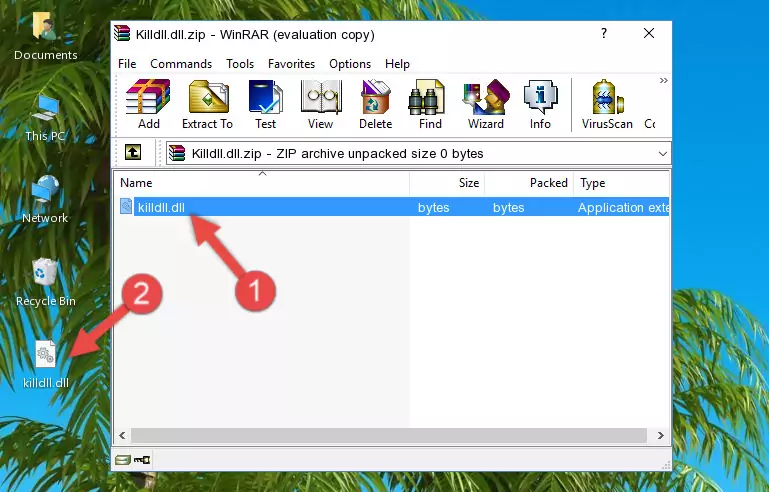This screenshot has height=492, width=769.
Task: Click the horizontal scrollbar track
Action: 388,435
